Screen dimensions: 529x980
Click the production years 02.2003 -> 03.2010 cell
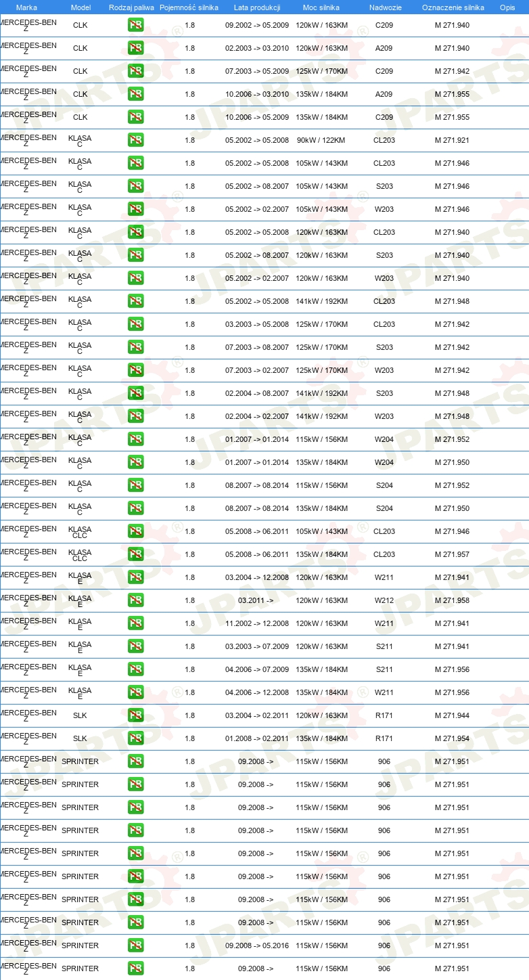click(257, 48)
